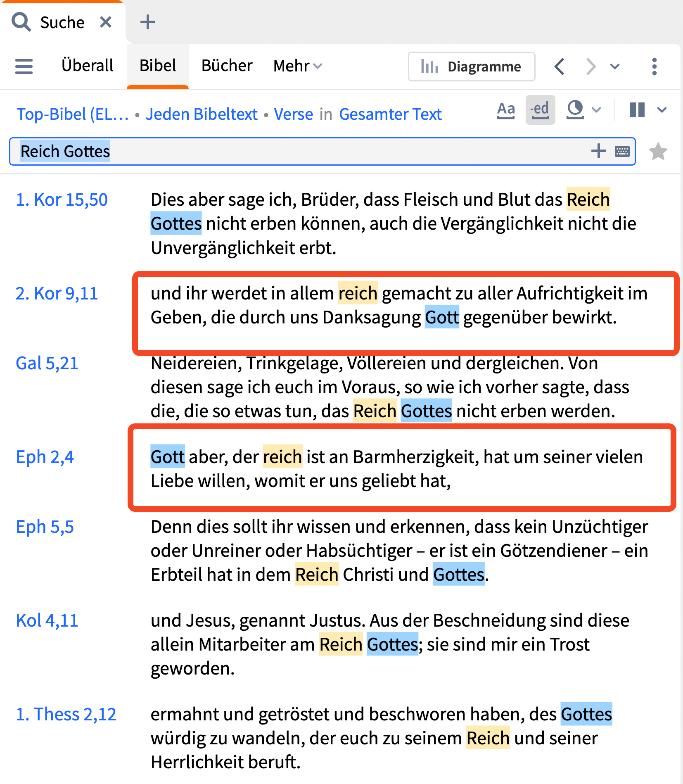Expand the layout options chevron

point(662,110)
